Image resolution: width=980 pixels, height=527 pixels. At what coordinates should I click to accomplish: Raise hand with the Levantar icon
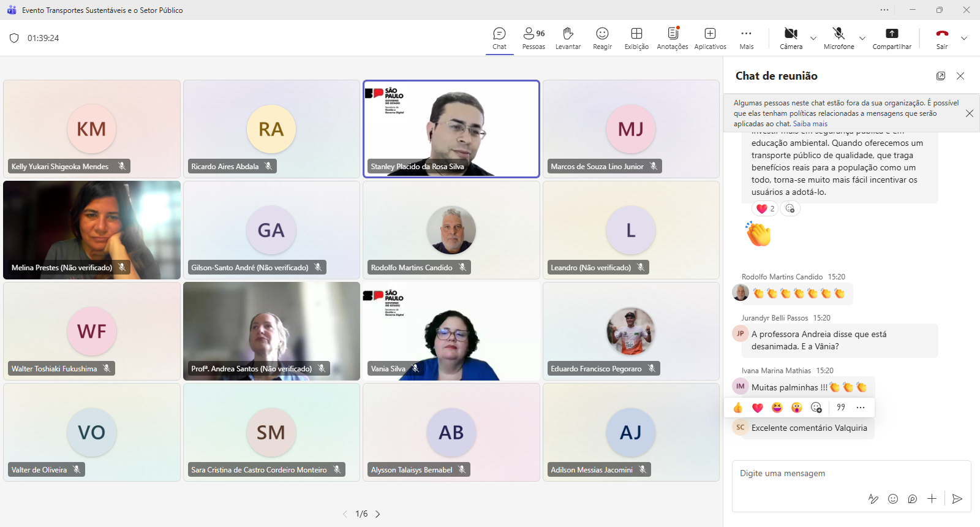click(x=568, y=38)
